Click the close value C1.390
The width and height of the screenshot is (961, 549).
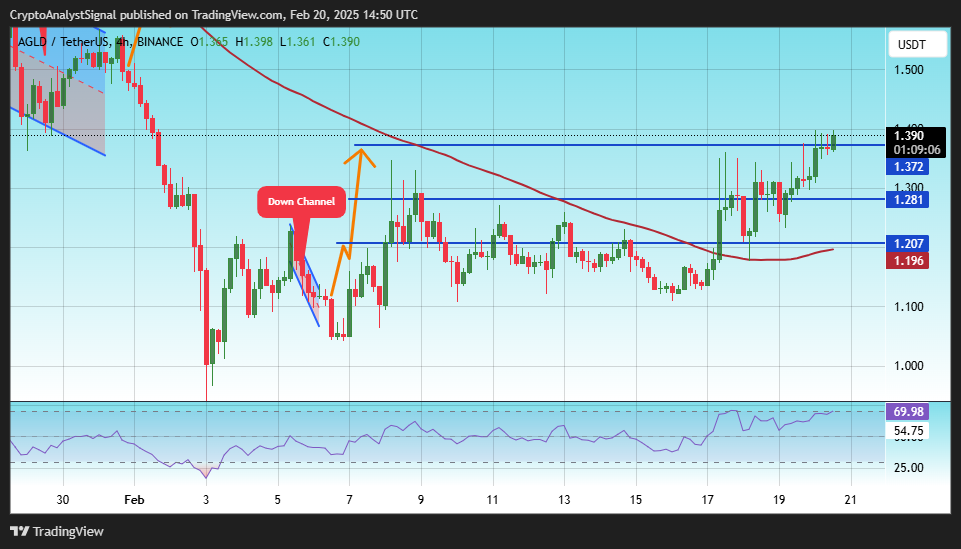[x=341, y=42]
